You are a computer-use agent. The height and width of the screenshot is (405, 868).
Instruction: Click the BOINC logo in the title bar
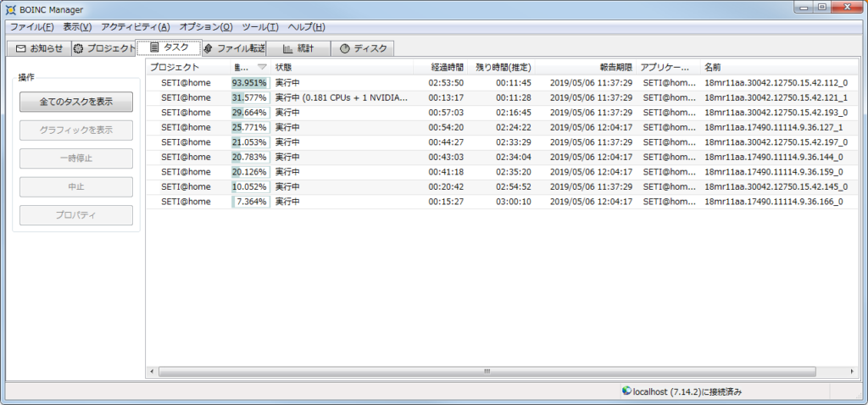(10, 9)
